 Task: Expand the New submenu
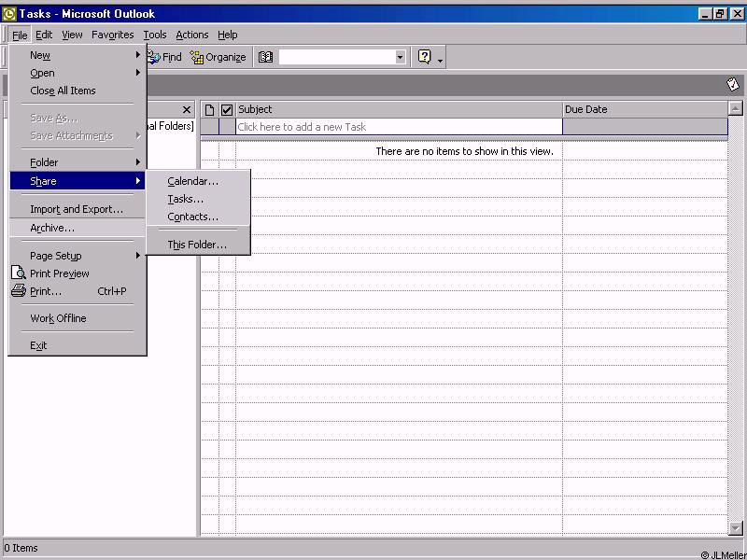(40, 55)
